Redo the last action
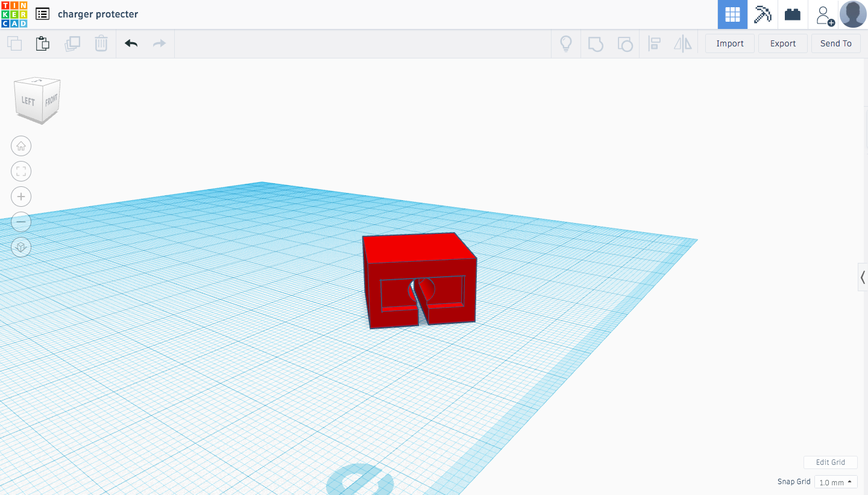The width and height of the screenshot is (868, 495). (x=159, y=43)
